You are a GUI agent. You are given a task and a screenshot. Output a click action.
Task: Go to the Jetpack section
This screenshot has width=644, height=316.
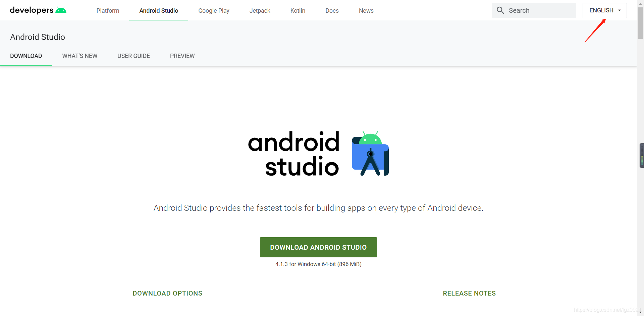260,11
